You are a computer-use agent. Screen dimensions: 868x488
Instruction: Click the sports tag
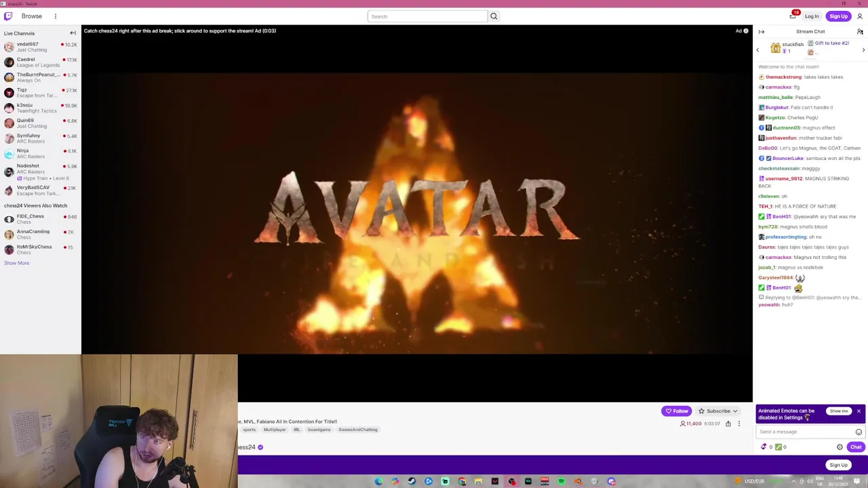point(250,430)
